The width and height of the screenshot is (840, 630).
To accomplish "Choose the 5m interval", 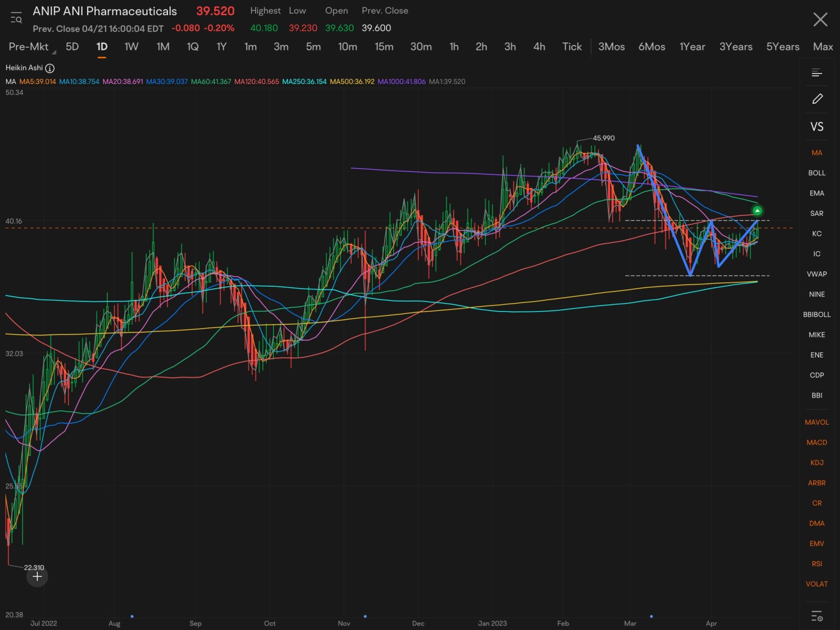I will coord(313,47).
